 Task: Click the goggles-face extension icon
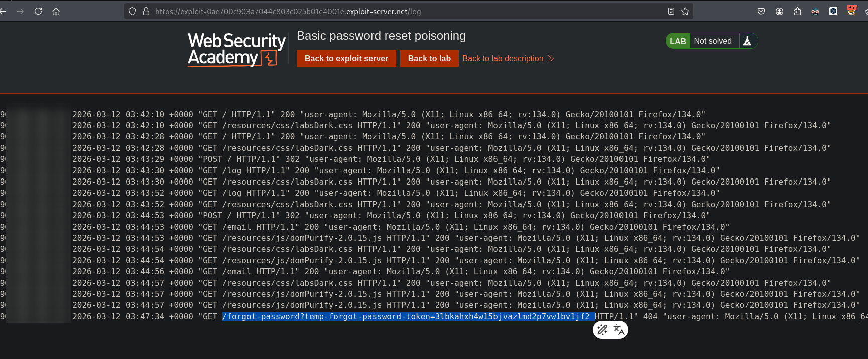pyautogui.click(x=815, y=11)
